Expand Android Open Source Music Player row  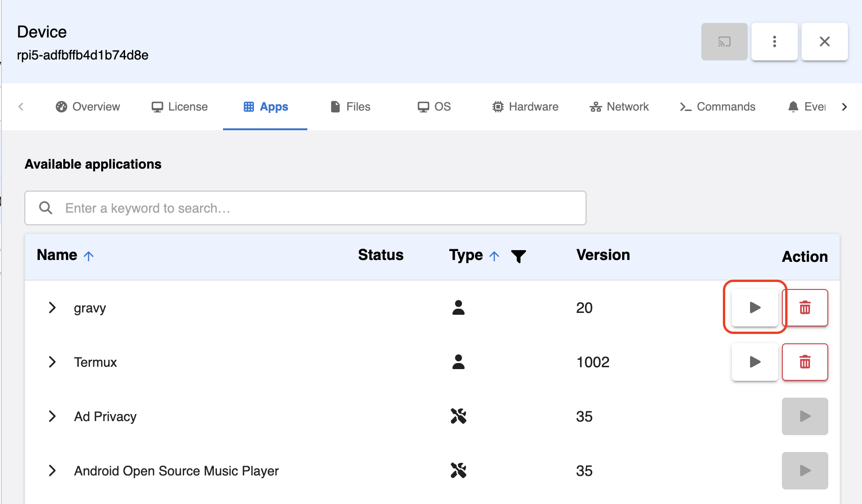52,471
